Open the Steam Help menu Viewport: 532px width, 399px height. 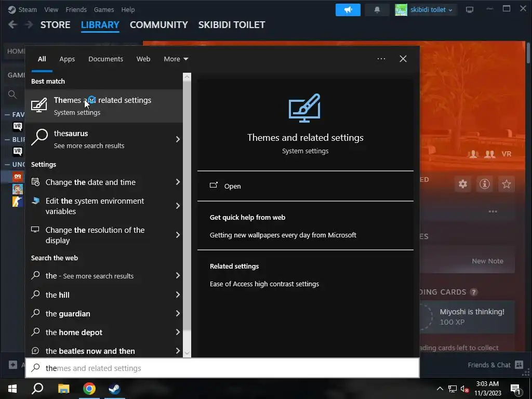tap(128, 9)
